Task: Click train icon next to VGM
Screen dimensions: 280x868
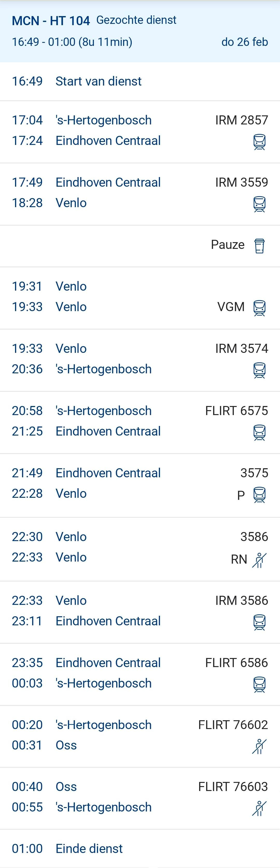Action: point(259,308)
